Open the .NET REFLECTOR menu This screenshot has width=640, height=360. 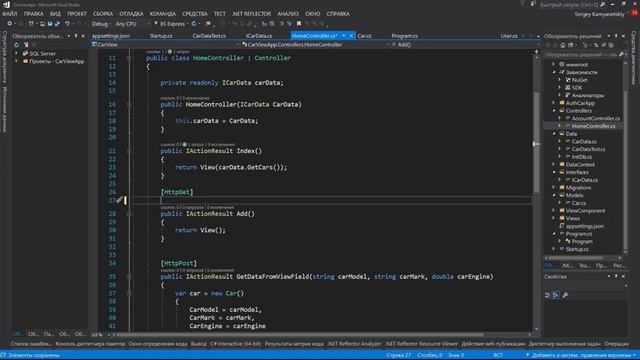(x=251, y=14)
